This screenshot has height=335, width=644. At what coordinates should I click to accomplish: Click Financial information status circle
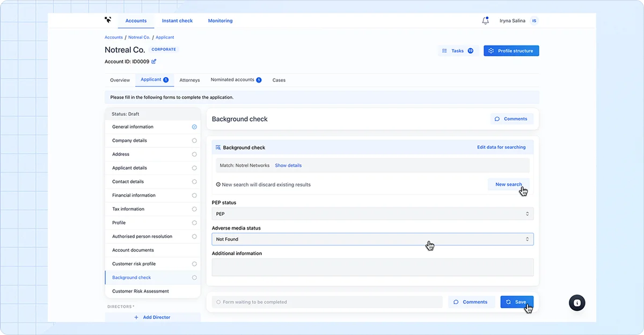(x=194, y=195)
